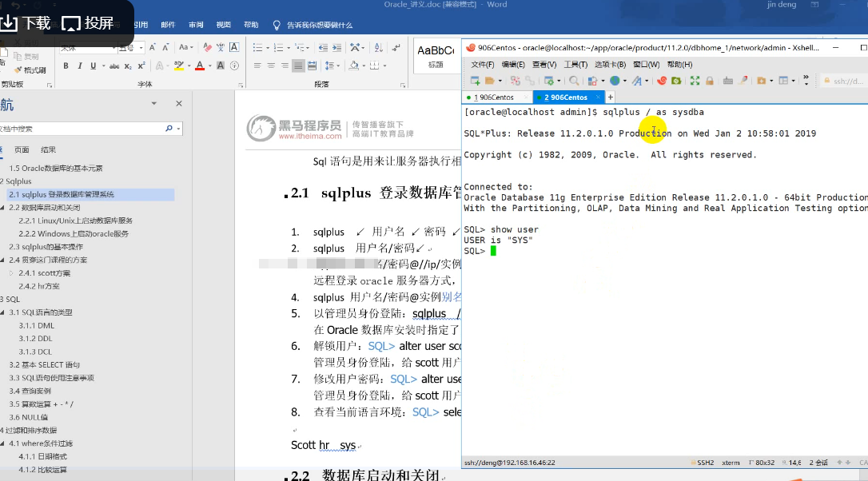Image resolution: width=868 pixels, height=481 pixels.
Task: Open navigation pane options dropdown arrow
Action: click(154, 104)
